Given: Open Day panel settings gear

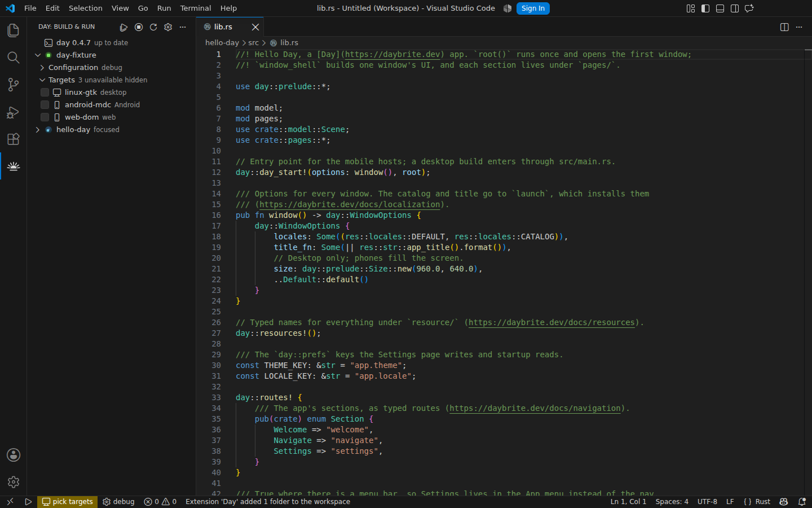Looking at the screenshot, I should coord(168,27).
